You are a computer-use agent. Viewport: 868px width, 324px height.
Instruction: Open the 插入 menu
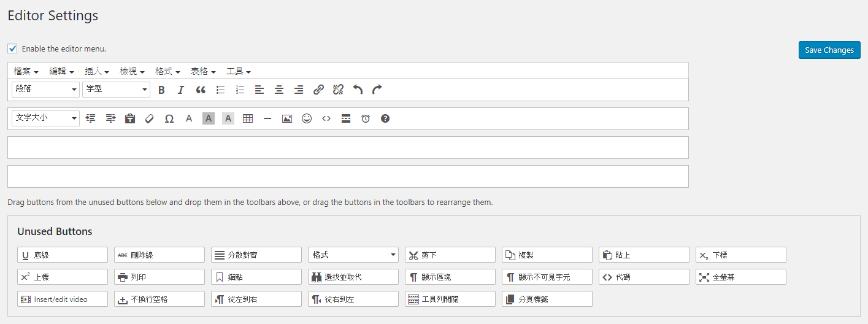tap(97, 71)
